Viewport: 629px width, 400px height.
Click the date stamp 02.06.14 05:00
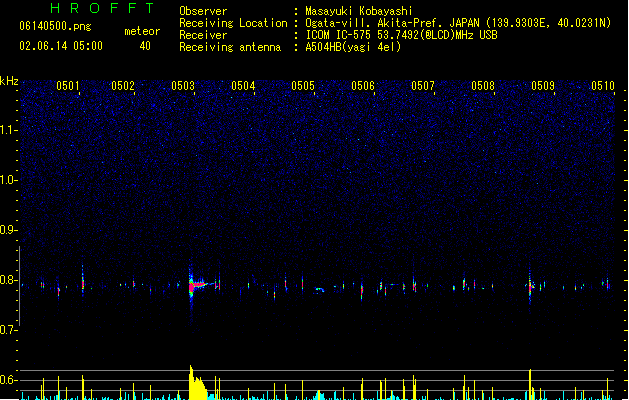61,46
